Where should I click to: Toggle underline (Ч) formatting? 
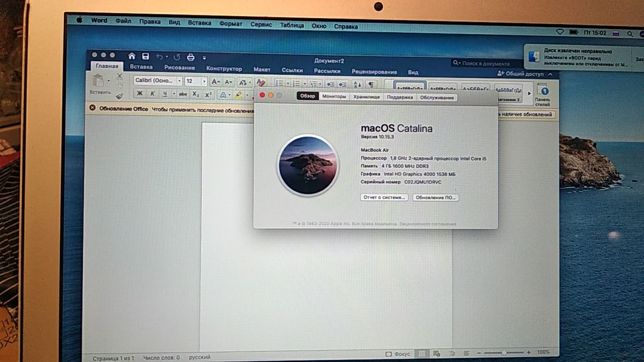click(165, 94)
